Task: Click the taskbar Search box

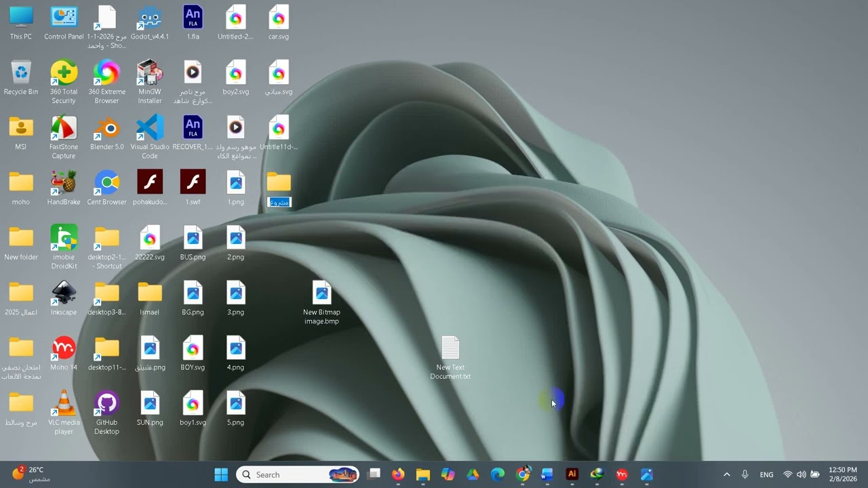Action: pyautogui.click(x=298, y=474)
